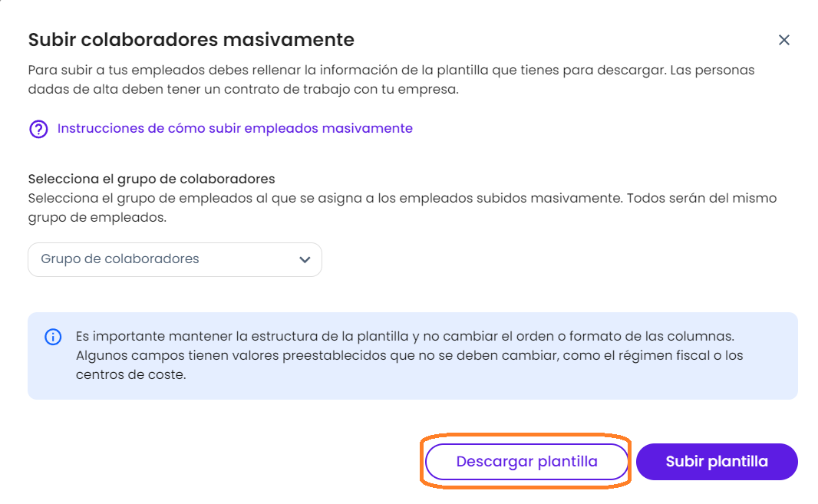Image resolution: width=818 pixels, height=504 pixels.
Task: Click the X icon to dismiss the dialog
Action: pyautogui.click(x=784, y=40)
